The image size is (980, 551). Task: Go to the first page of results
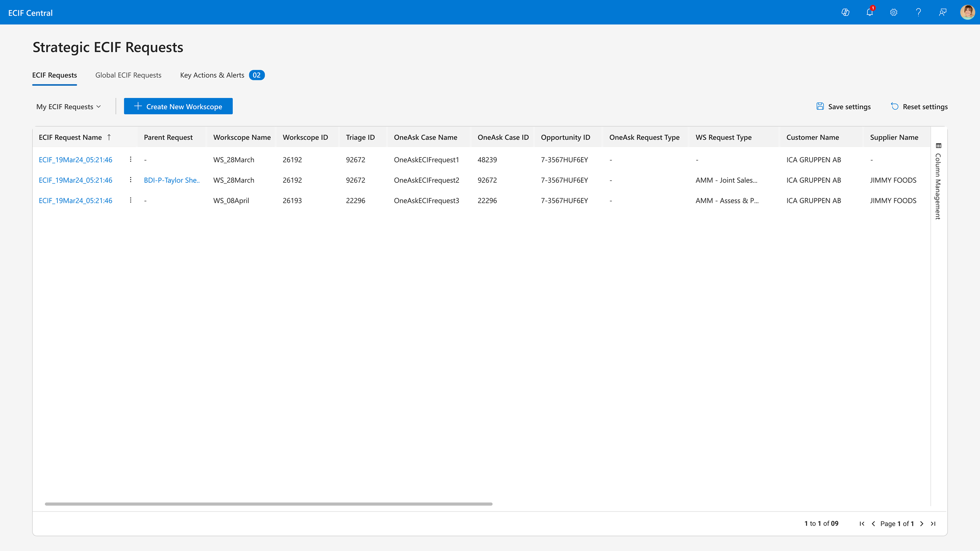click(862, 524)
